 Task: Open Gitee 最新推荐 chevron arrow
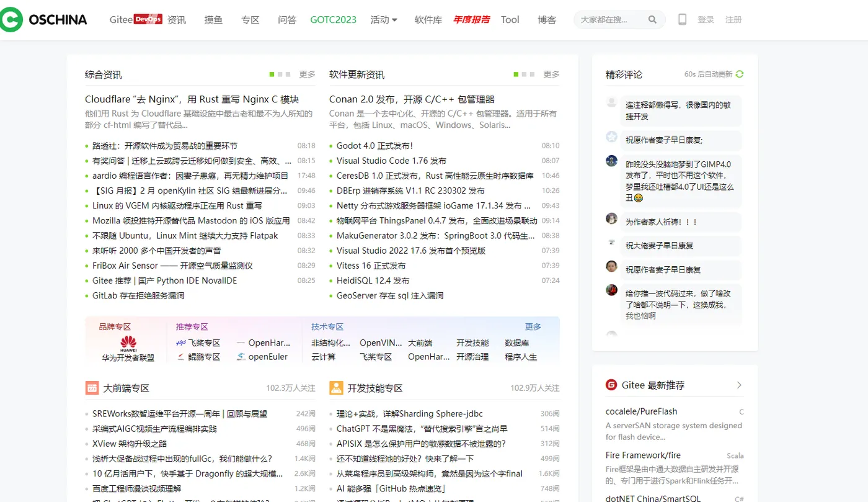[739, 385]
